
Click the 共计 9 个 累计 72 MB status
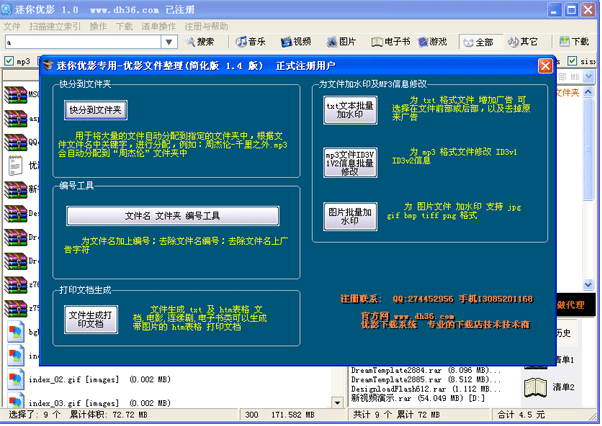396,414
